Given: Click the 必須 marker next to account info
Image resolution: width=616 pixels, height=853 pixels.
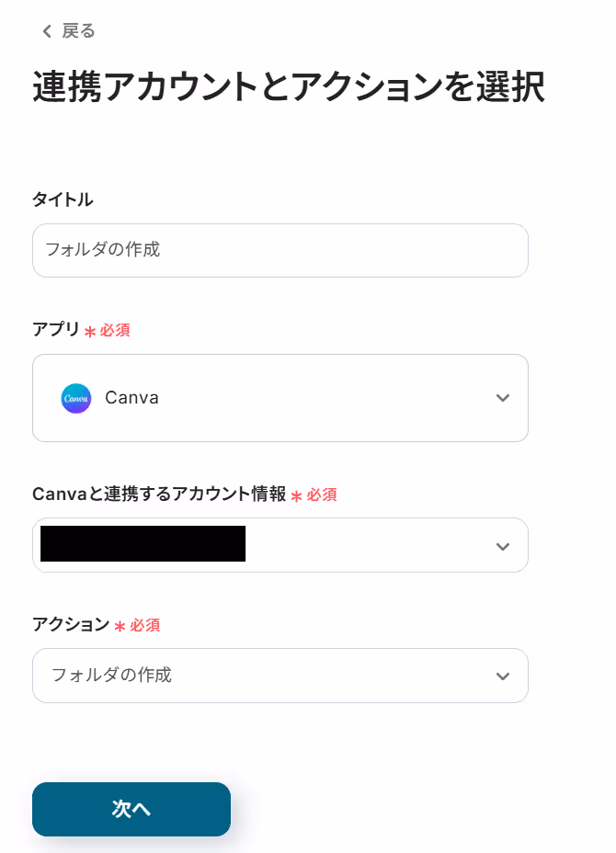Looking at the screenshot, I should (322, 495).
